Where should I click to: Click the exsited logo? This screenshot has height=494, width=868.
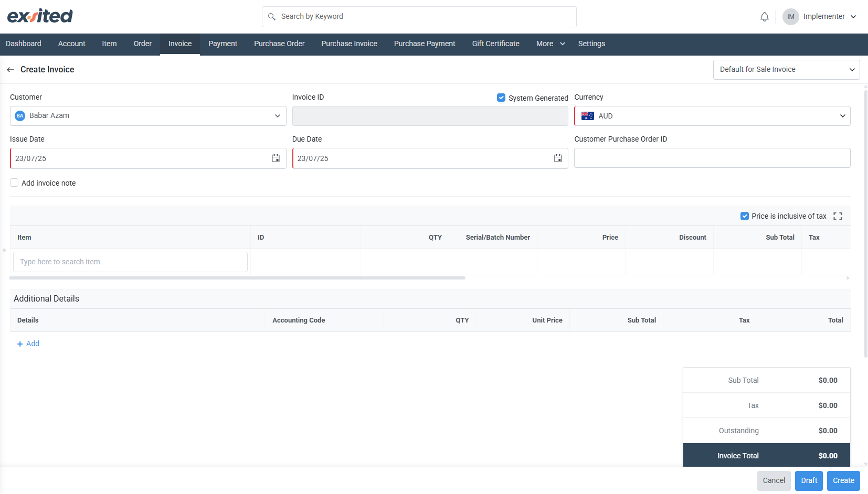click(40, 16)
